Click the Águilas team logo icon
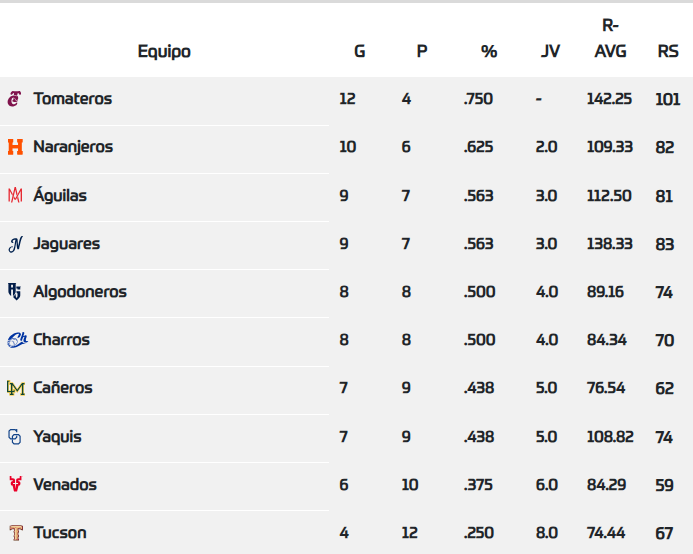Image resolution: width=693 pixels, height=554 pixels. click(x=15, y=196)
